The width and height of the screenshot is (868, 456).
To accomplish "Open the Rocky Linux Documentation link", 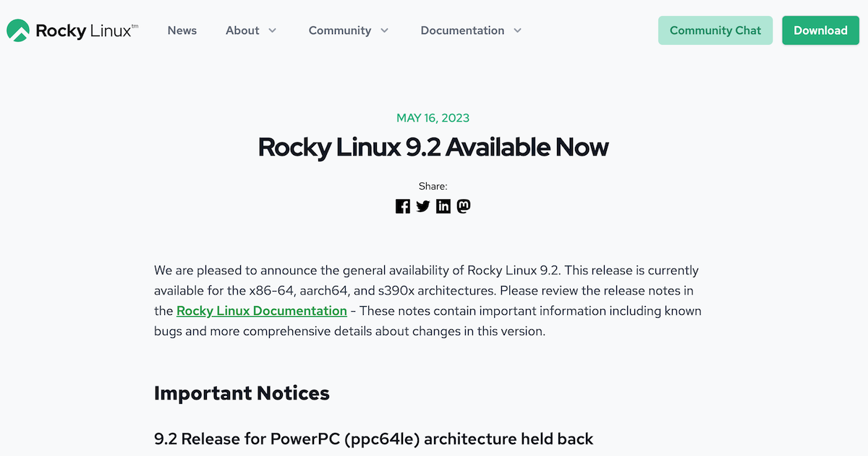I will pos(261,311).
